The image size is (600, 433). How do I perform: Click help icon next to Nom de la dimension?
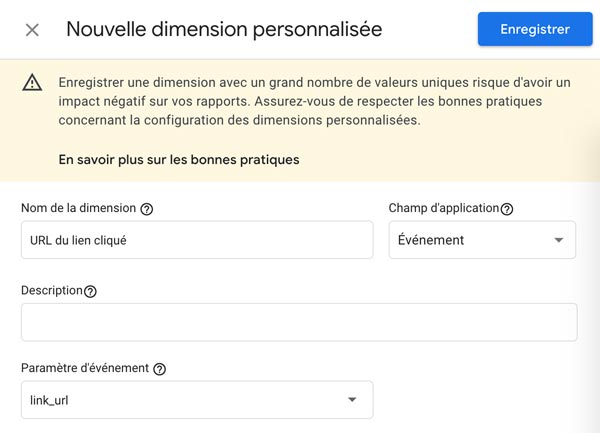147,209
